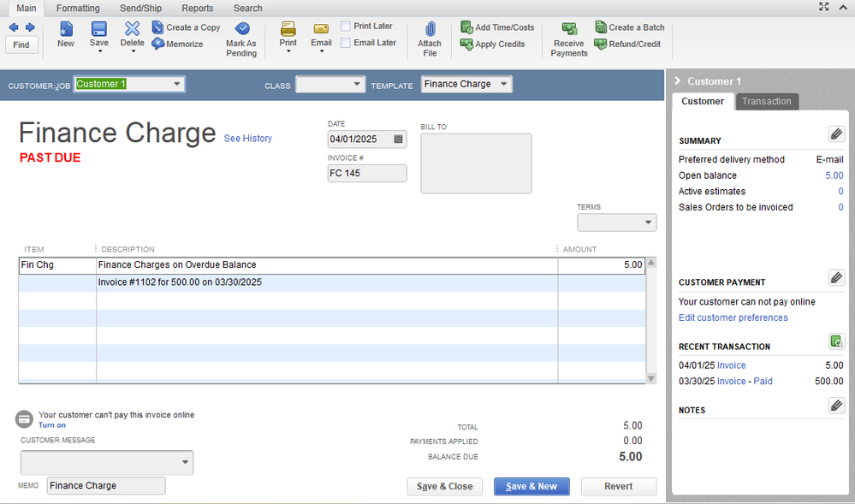Click Save & New
Viewport: 855px width, 504px height.
coord(531,487)
